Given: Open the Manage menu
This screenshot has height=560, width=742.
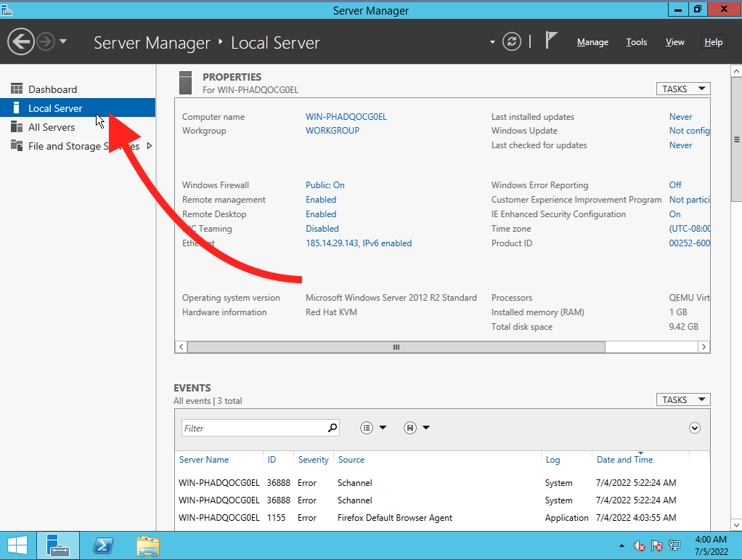Looking at the screenshot, I should 592,42.
